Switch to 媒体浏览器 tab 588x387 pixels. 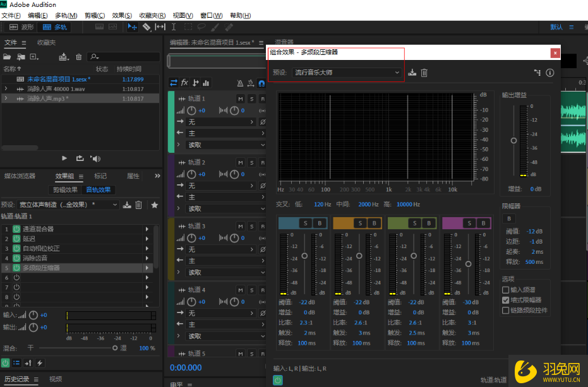tap(20, 176)
